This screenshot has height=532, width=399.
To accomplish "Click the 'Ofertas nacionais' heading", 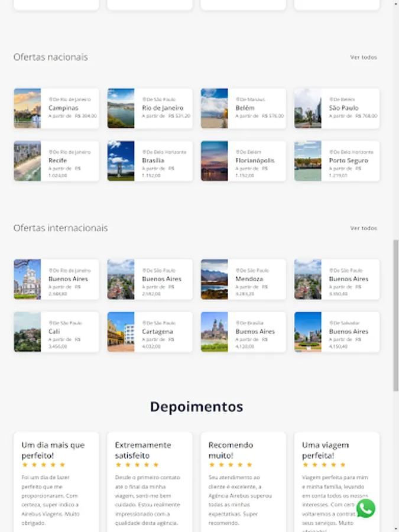I will pos(51,57).
